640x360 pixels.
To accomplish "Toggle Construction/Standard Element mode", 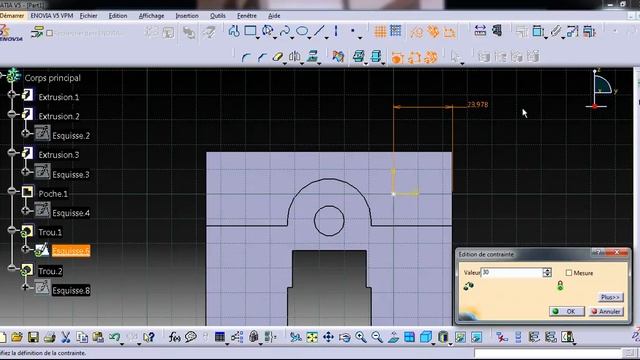I will (x=416, y=31).
